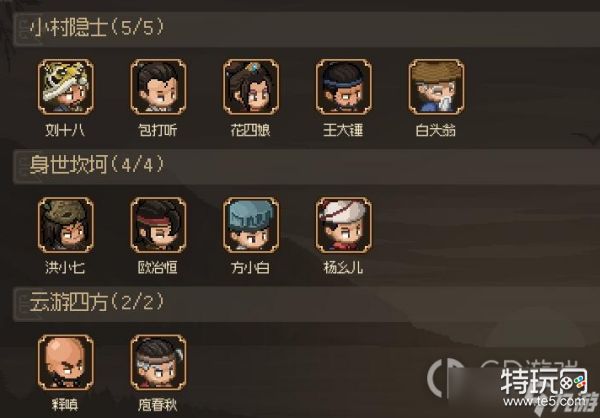Collapse the 小村隐士 (5/5) section header

tap(306, 29)
